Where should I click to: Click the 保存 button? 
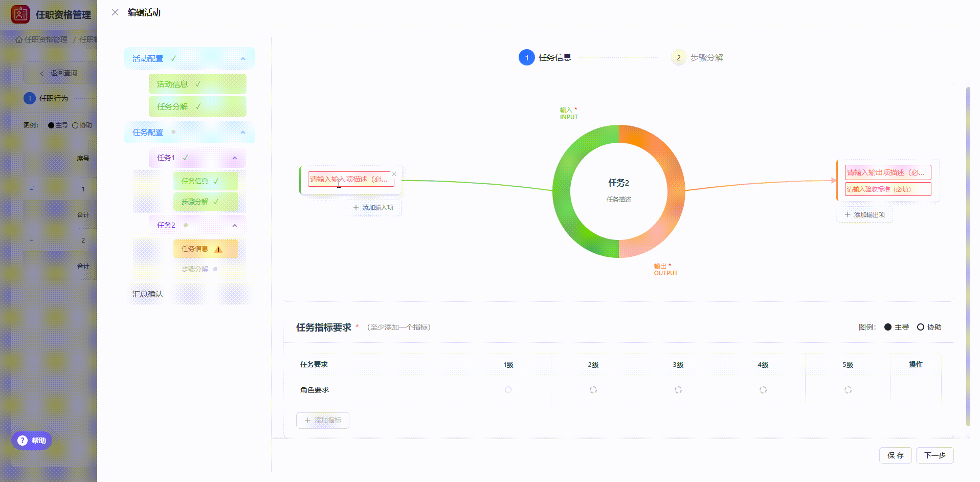(895, 455)
